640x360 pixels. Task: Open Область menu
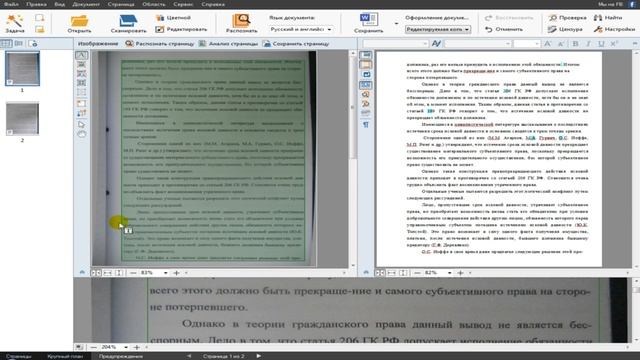pos(154,4)
